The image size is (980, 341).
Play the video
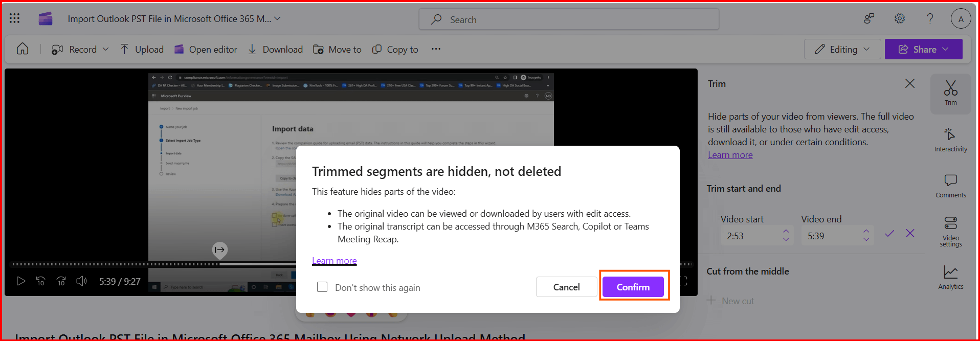pos(20,281)
